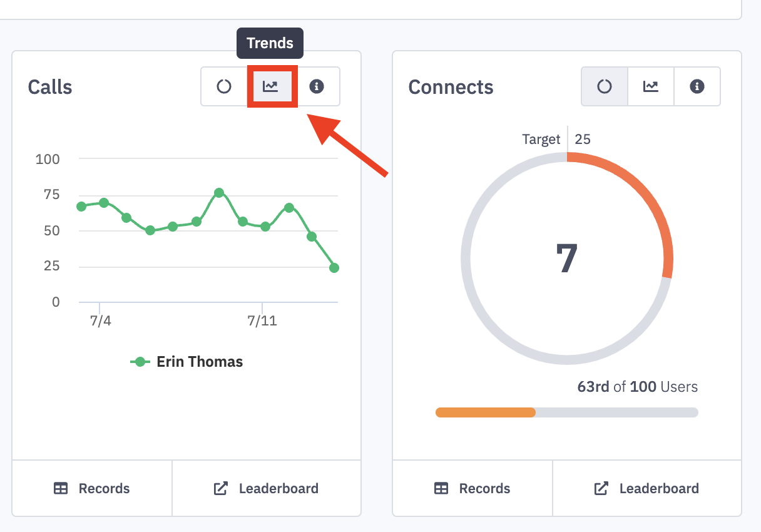This screenshot has height=532, width=761.
Task: Click the external link icon in Connects Leaderboard
Action: 601,489
